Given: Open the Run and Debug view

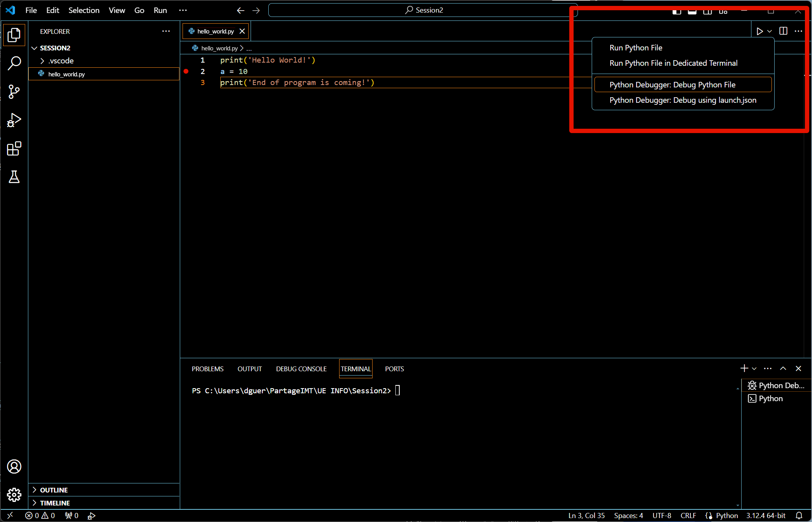Looking at the screenshot, I should click(x=14, y=120).
